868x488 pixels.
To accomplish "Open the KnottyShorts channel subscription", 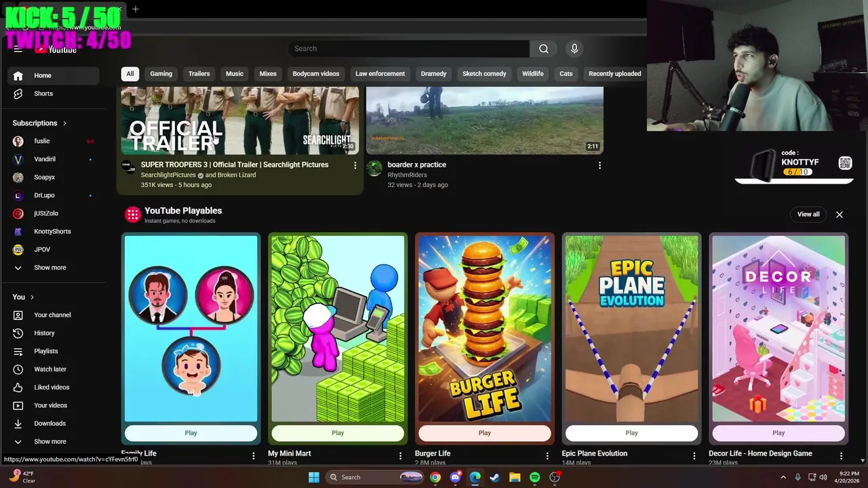I will tap(53, 231).
